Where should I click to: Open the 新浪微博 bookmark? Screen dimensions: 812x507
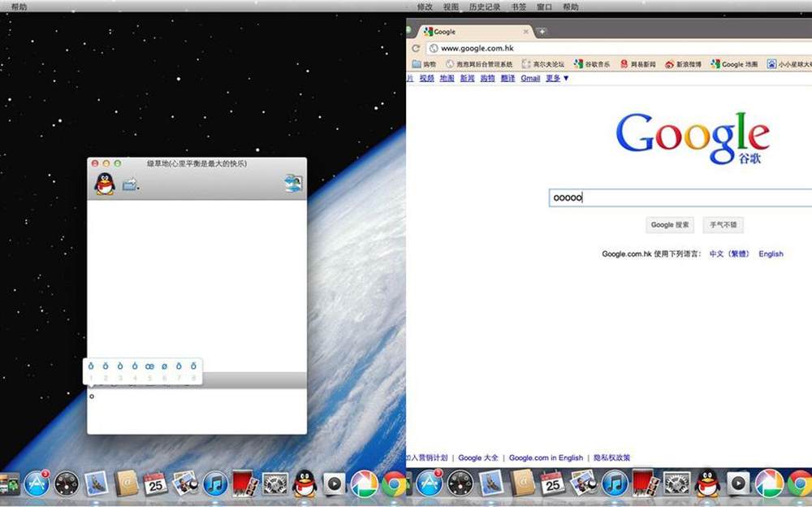tap(683, 64)
